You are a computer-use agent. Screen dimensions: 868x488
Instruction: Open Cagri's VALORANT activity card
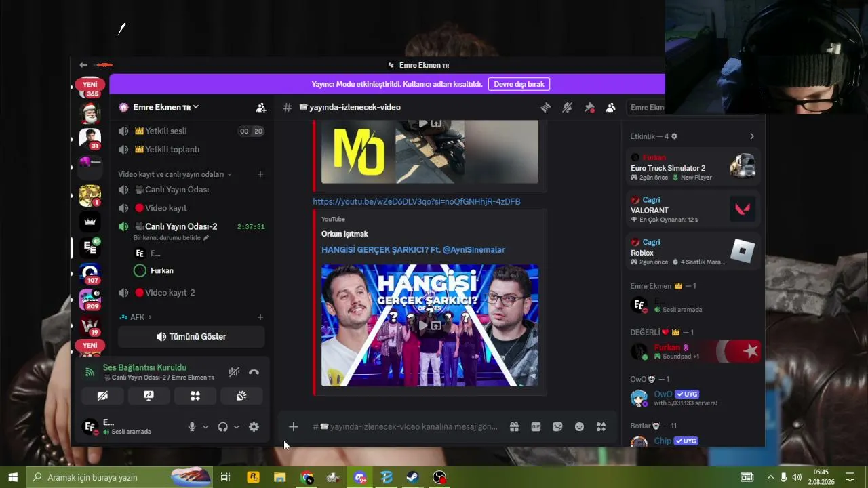point(693,209)
